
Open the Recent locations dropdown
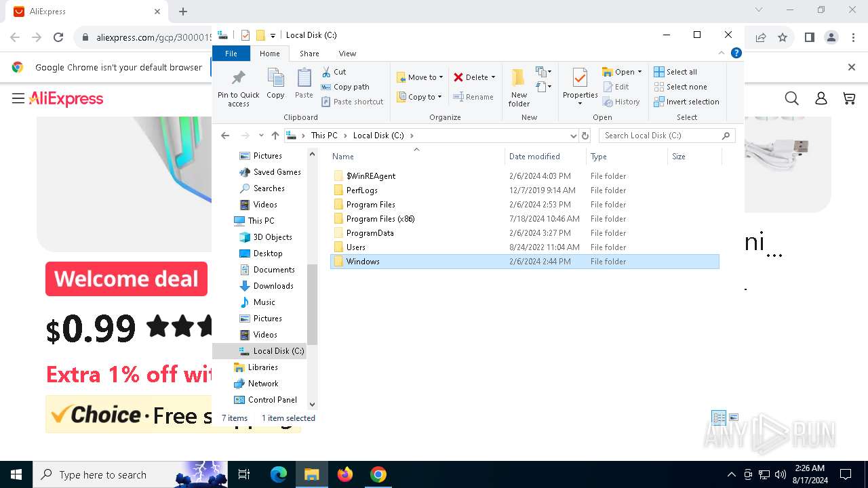(x=261, y=136)
